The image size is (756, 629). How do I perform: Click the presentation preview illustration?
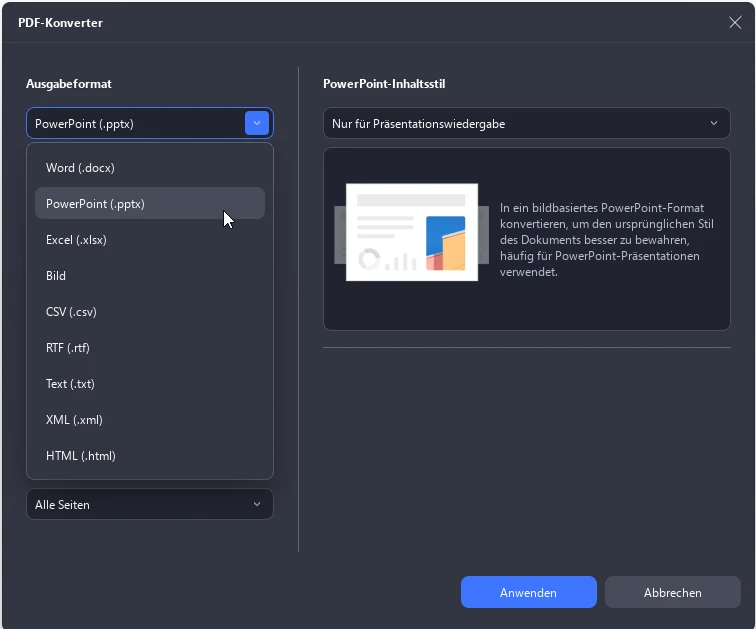[411, 232]
